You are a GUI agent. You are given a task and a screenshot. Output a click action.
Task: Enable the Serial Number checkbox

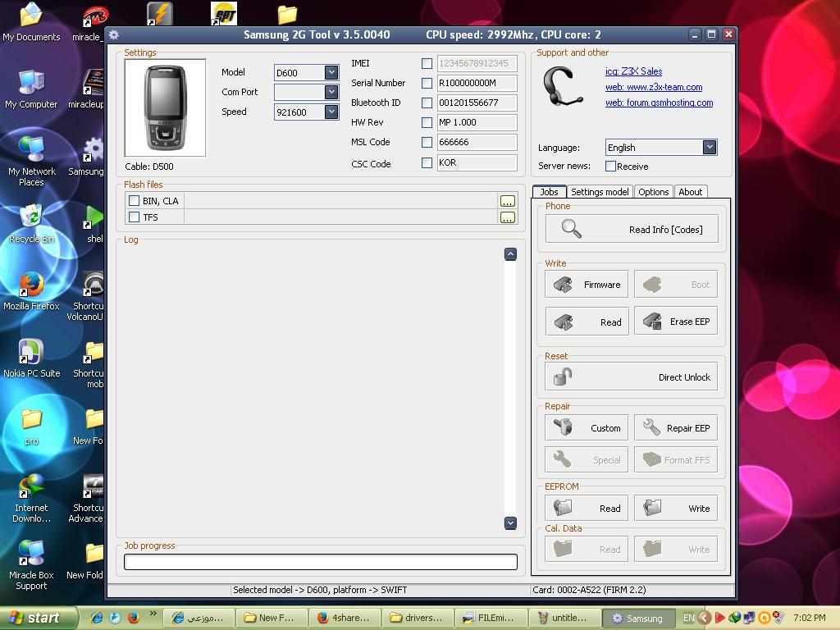[x=427, y=83]
